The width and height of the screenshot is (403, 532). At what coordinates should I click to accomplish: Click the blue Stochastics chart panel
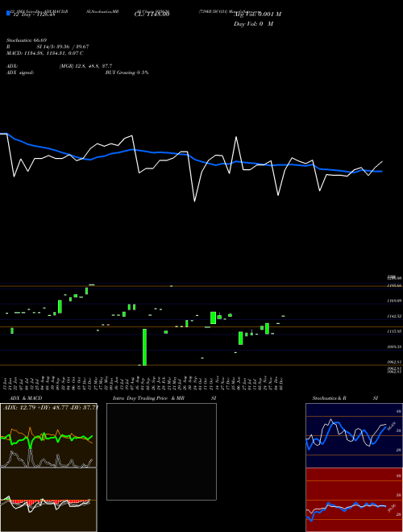(x=354, y=435)
